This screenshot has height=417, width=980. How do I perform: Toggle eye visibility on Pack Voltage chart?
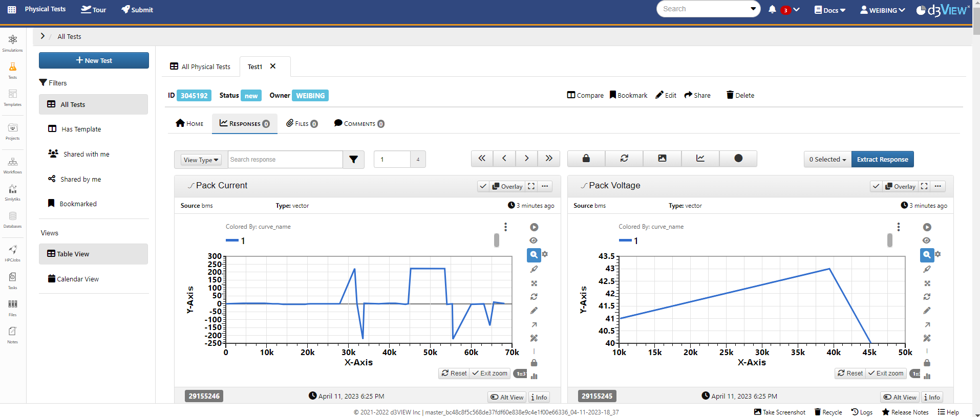[927, 240]
